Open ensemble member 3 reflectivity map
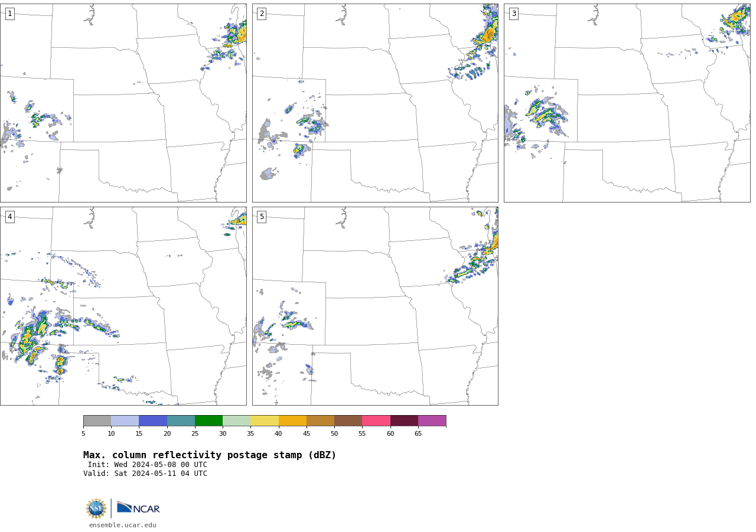 (x=627, y=103)
